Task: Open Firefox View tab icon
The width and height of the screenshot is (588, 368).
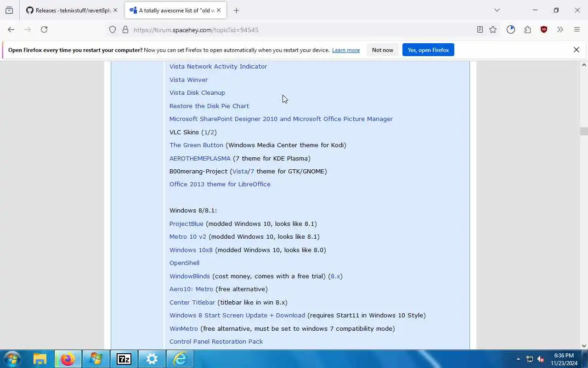Action: (9, 10)
